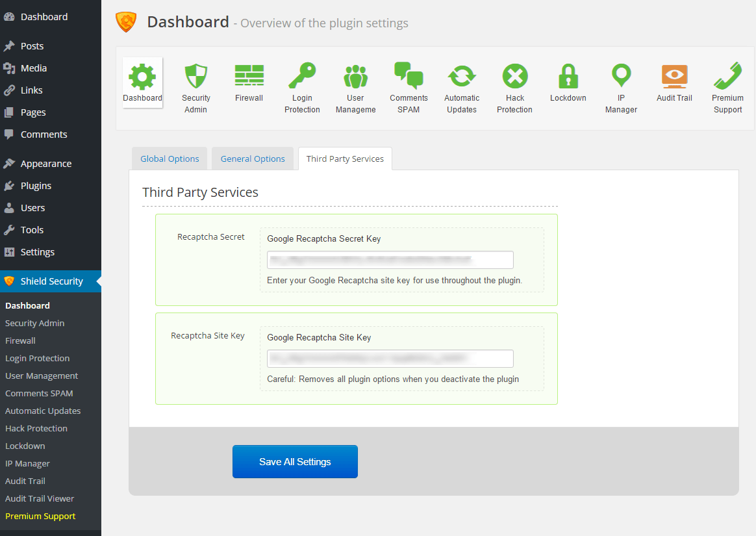Click 'Enter your Google Recaptcha site key' description
Screen dimensions: 756x536
(394, 280)
